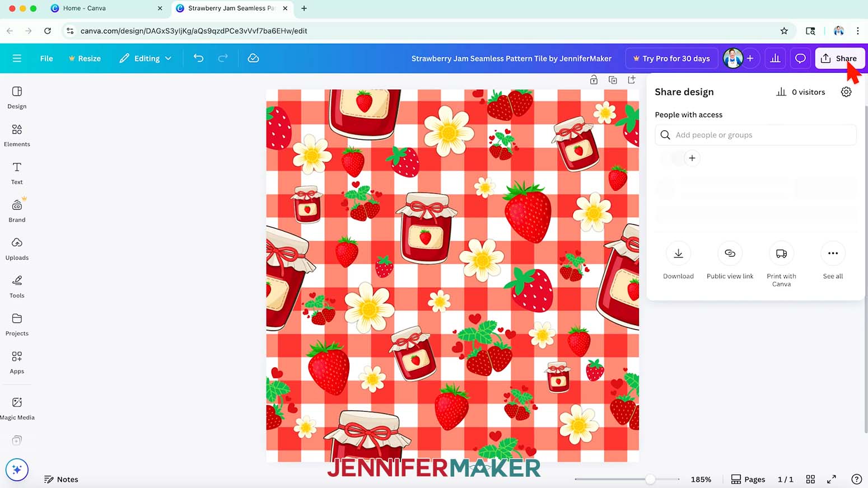Lock the page with the padlock icon
The width and height of the screenshot is (868, 488).
coord(594,80)
